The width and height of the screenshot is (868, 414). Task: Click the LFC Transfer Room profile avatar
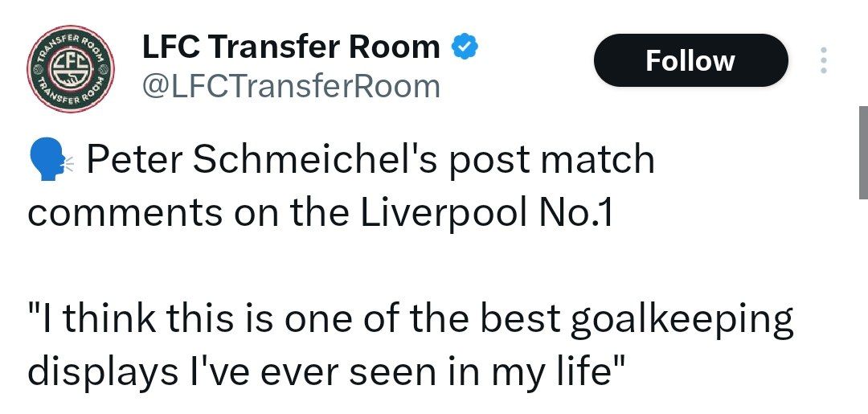pos(70,68)
